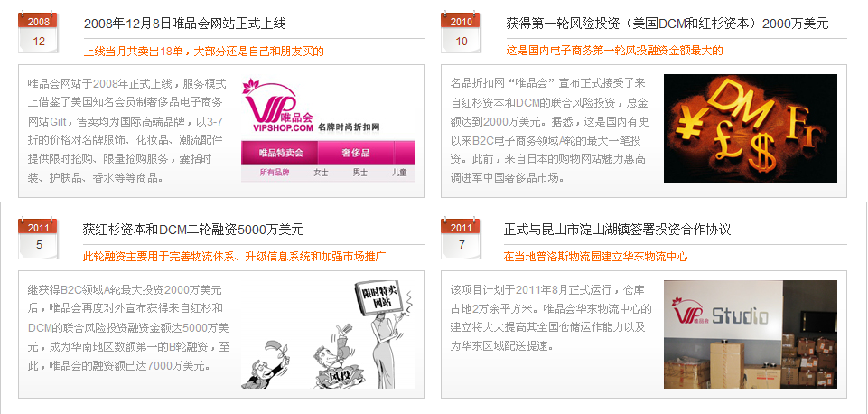Open the 获红杉资本和DCM二轮融资5000万美元 heading

(x=193, y=230)
